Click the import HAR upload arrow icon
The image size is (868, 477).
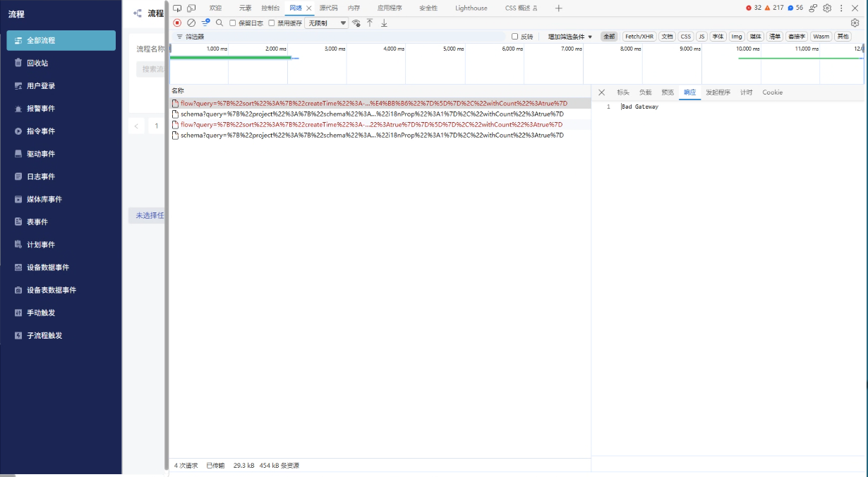pos(370,23)
